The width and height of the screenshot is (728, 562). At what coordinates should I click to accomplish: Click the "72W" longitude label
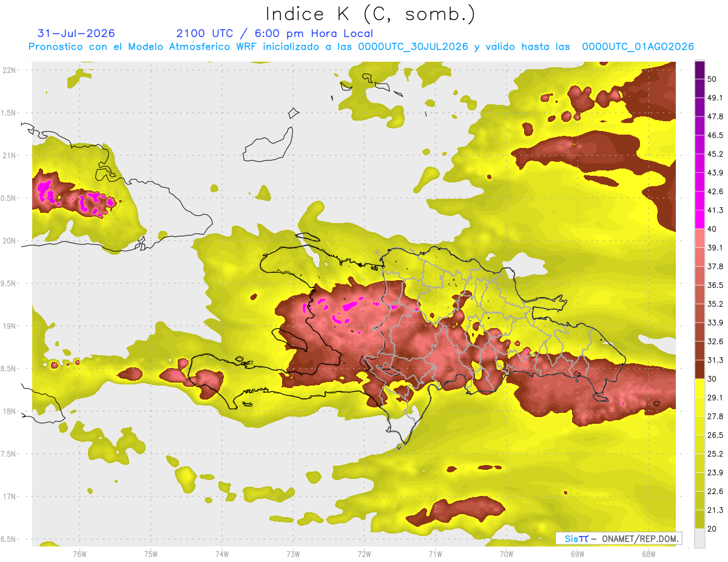364,554
